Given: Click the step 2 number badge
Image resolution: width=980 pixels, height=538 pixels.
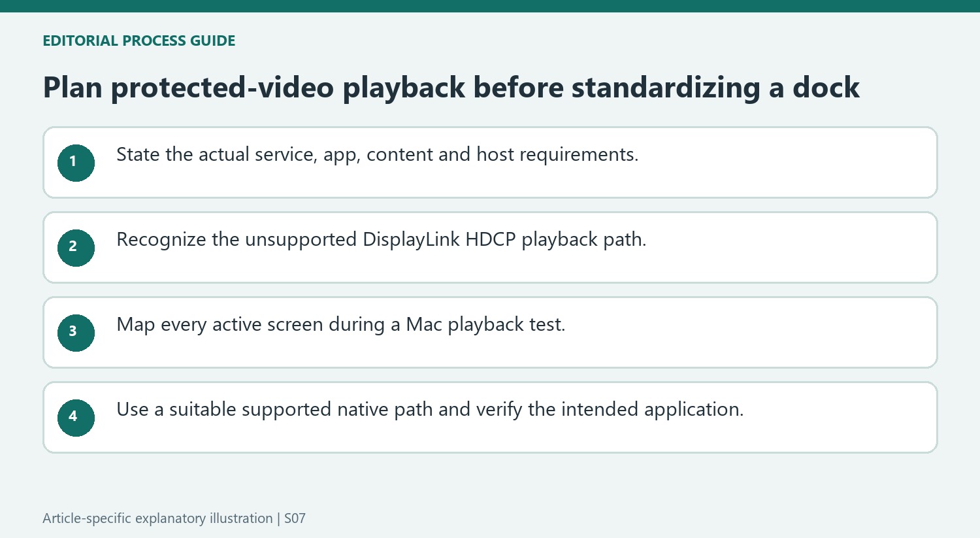Looking at the screenshot, I should (76, 248).
